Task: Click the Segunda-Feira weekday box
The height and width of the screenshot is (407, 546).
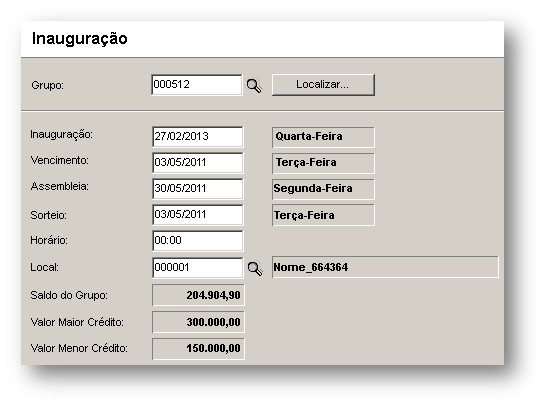Action: point(323,189)
